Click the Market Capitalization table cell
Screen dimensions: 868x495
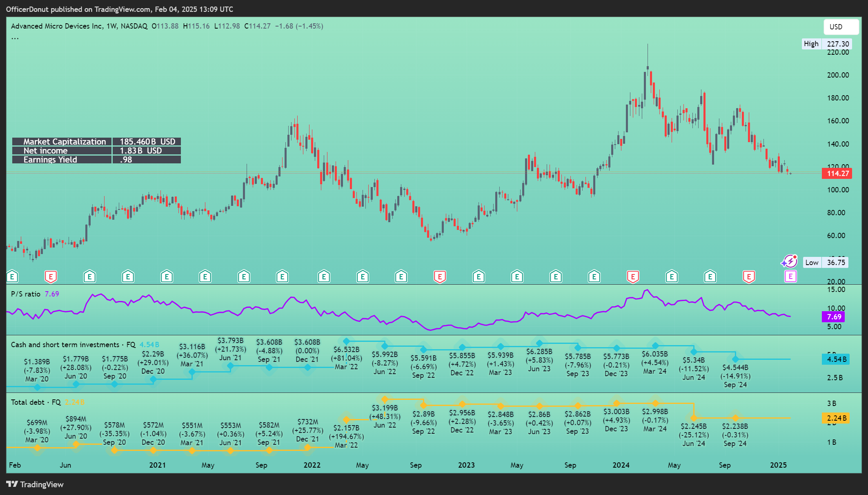(62, 142)
